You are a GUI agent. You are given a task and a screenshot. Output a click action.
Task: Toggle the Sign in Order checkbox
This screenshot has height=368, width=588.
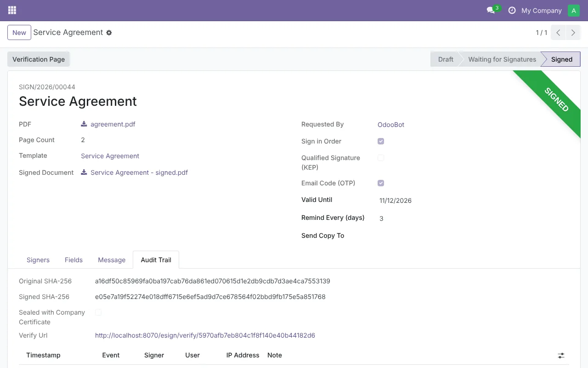(x=381, y=141)
